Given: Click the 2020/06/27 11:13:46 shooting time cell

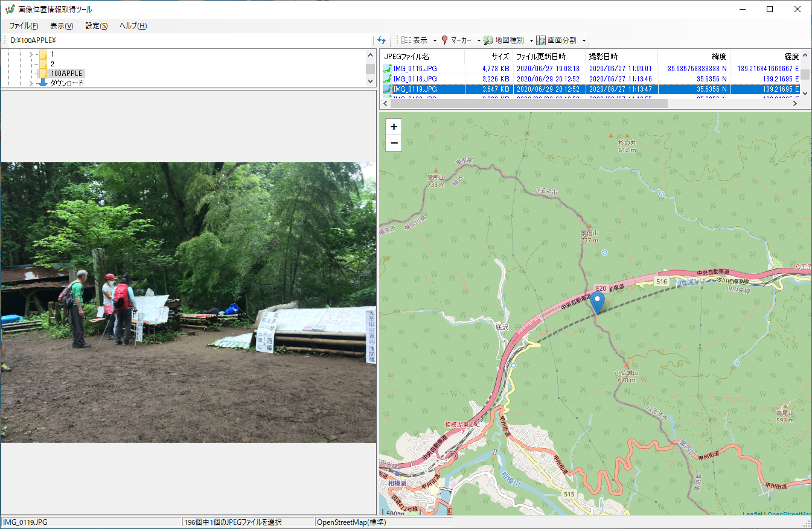Looking at the screenshot, I should [x=621, y=79].
